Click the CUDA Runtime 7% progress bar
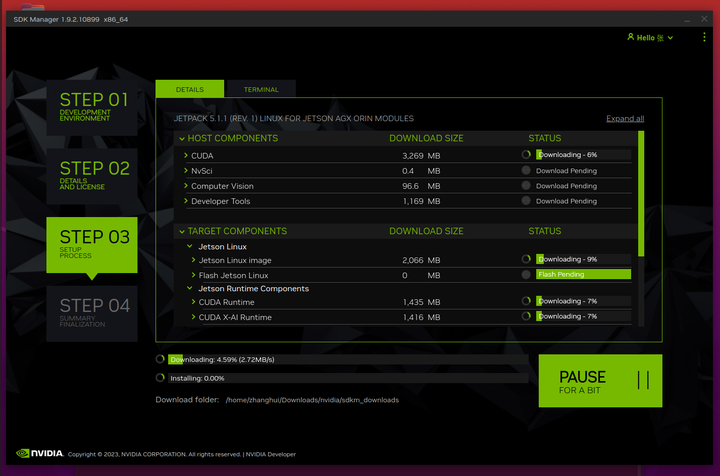Viewport: 720px width, 476px height. [x=583, y=301]
